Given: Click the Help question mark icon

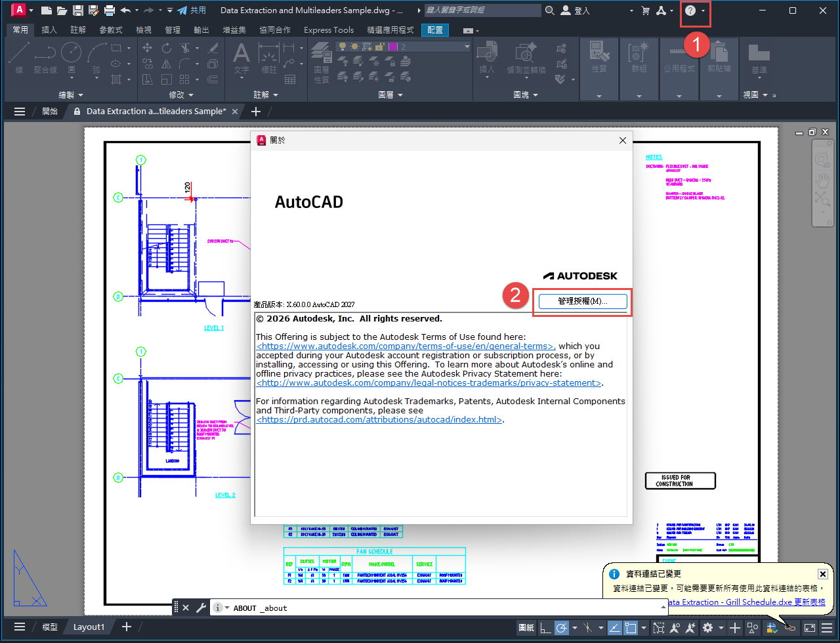Looking at the screenshot, I should pyautogui.click(x=690, y=11).
